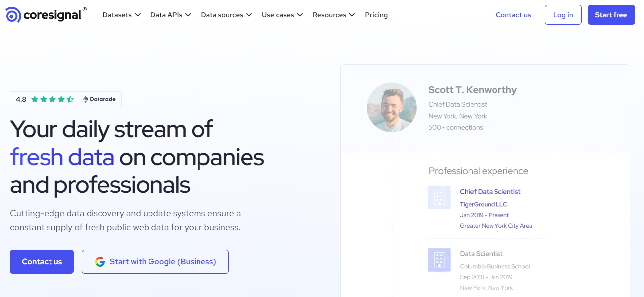Click the Greater New York City Area link
The image size is (644, 297).
(496, 225)
